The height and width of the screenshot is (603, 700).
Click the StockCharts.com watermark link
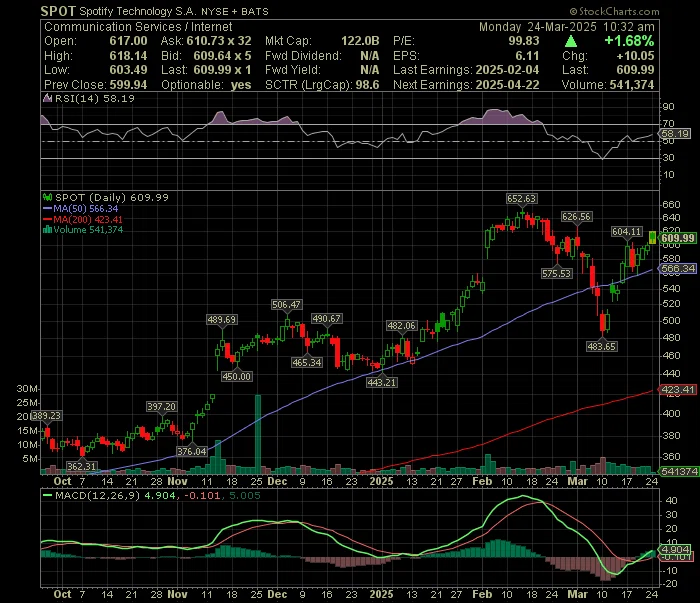pyautogui.click(x=614, y=12)
